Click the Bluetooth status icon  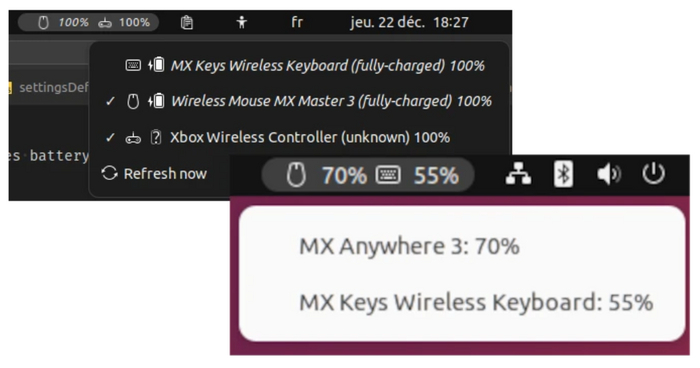click(x=563, y=174)
